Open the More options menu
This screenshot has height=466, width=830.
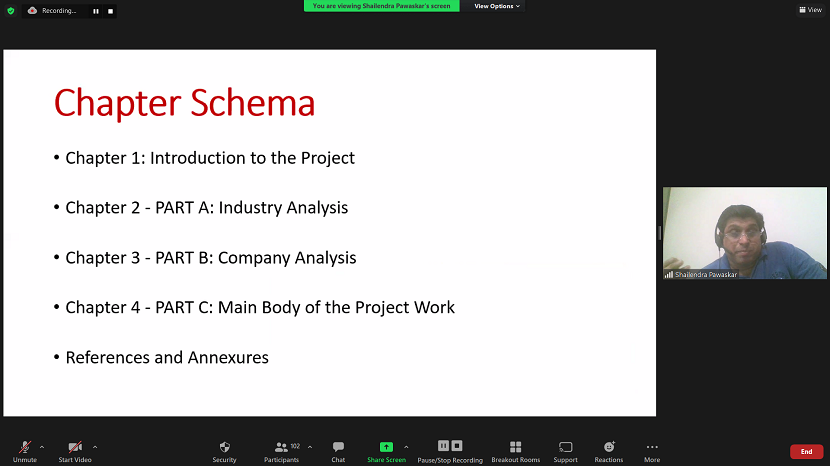pyautogui.click(x=652, y=448)
